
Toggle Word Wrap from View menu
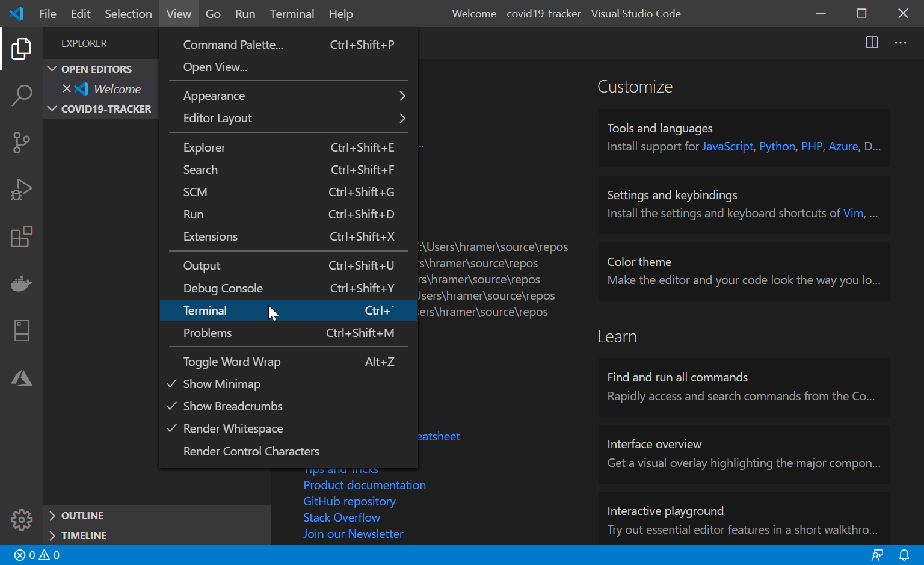289,362
